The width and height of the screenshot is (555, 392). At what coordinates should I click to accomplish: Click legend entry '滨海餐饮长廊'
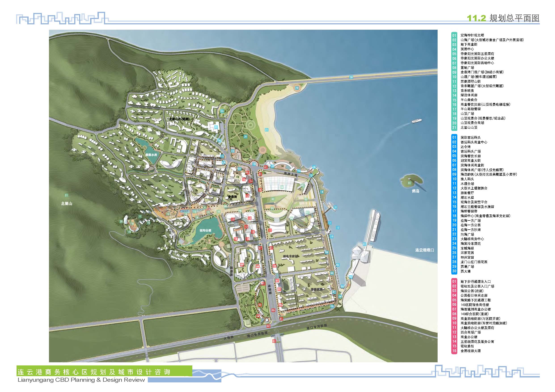click(x=470, y=156)
